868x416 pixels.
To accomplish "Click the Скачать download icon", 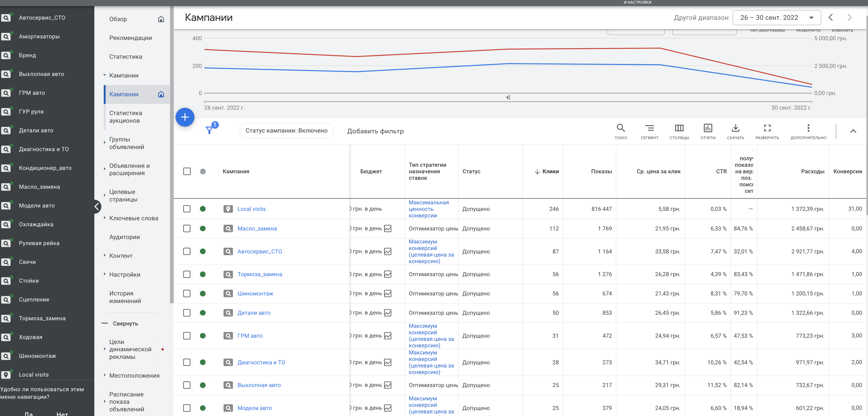I will click(736, 128).
